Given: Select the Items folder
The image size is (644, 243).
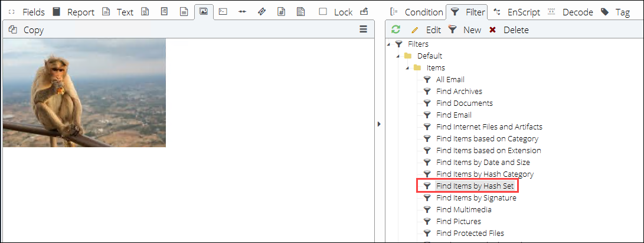Looking at the screenshot, I should 436,68.
